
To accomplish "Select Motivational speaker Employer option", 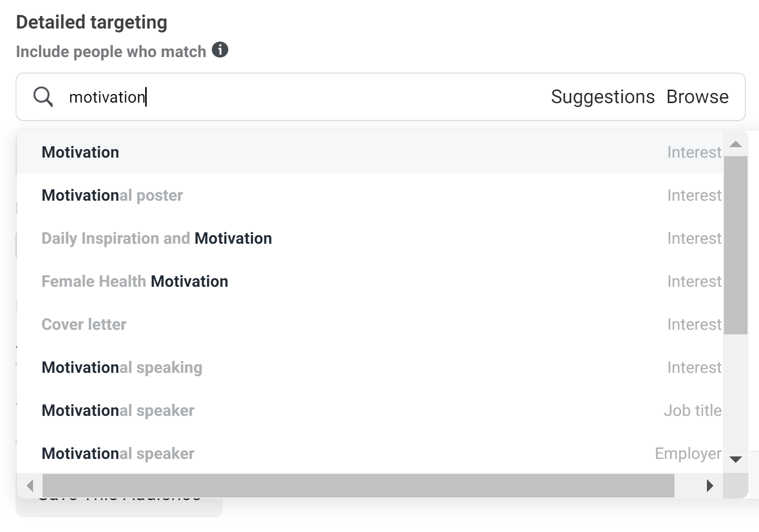I will pyautogui.click(x=370, y=453).
